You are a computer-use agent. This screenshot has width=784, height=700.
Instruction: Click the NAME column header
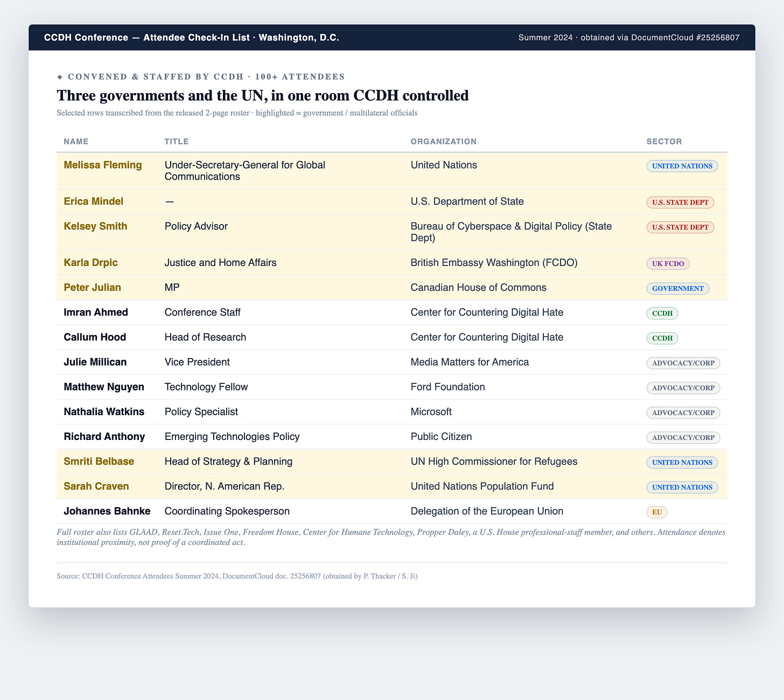76,142
